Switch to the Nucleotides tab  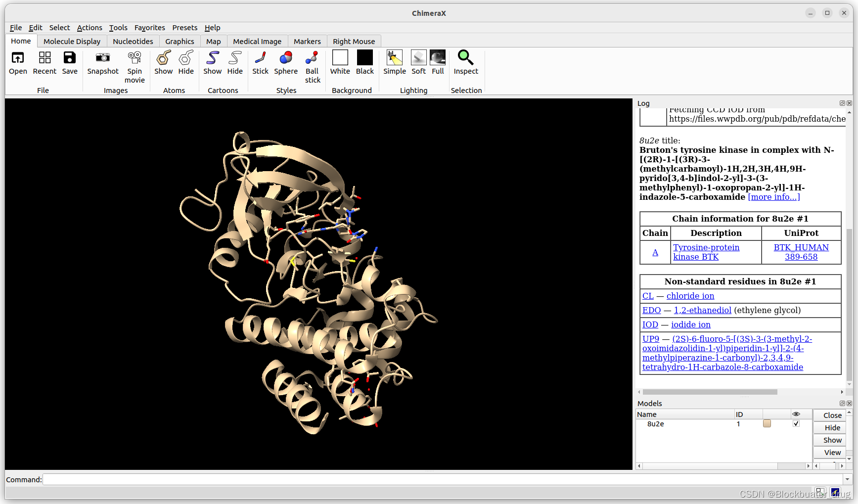133,42
